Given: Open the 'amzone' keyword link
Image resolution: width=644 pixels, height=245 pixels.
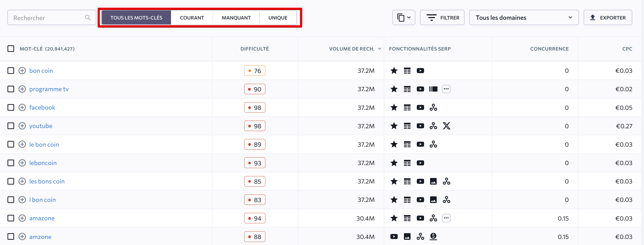Looking at the screenshot, I should point(40,236).
